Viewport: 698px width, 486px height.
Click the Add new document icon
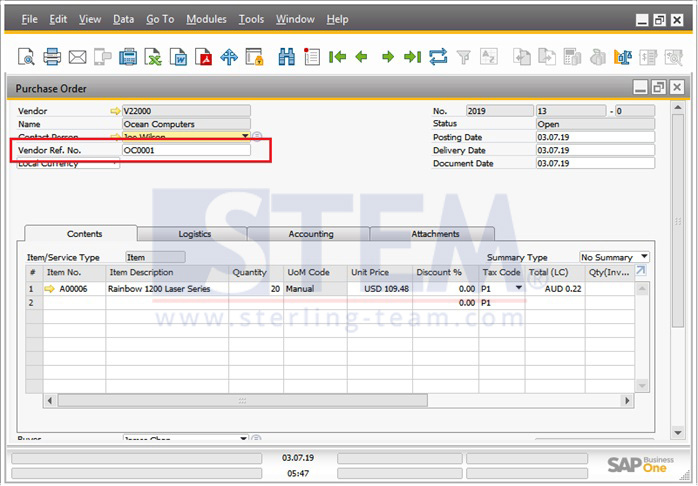(x=312, y=57)
